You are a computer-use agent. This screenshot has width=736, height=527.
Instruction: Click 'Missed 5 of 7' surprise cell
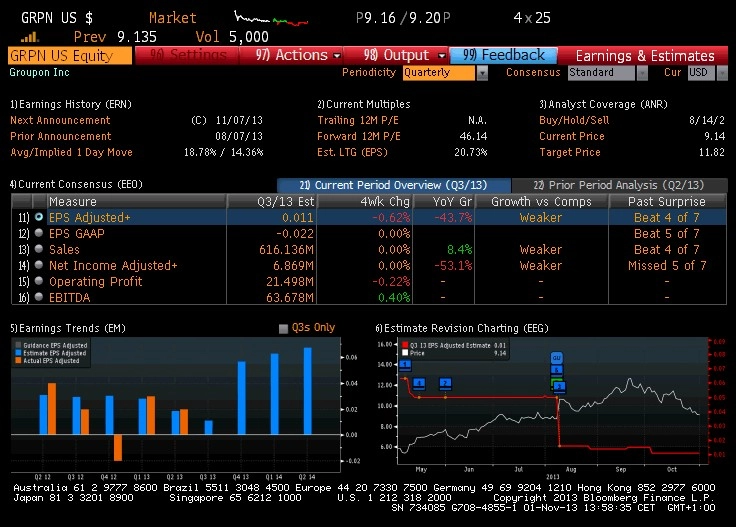click(x=667, y=265)
